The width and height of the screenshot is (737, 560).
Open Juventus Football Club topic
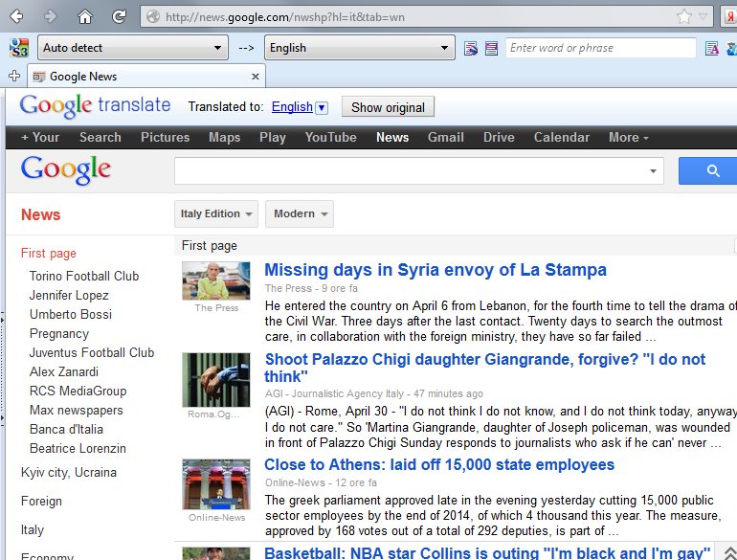coord(92,352)
